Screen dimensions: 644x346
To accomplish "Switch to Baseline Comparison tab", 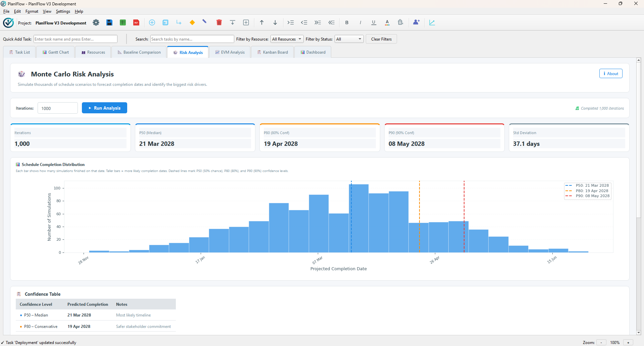I will [139, 52].
